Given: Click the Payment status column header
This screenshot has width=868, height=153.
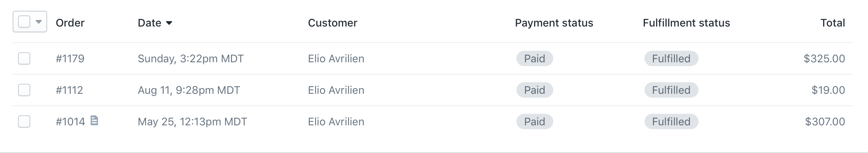Looking at the screenshot, I should pyautogui.click(x=554, y=23).
